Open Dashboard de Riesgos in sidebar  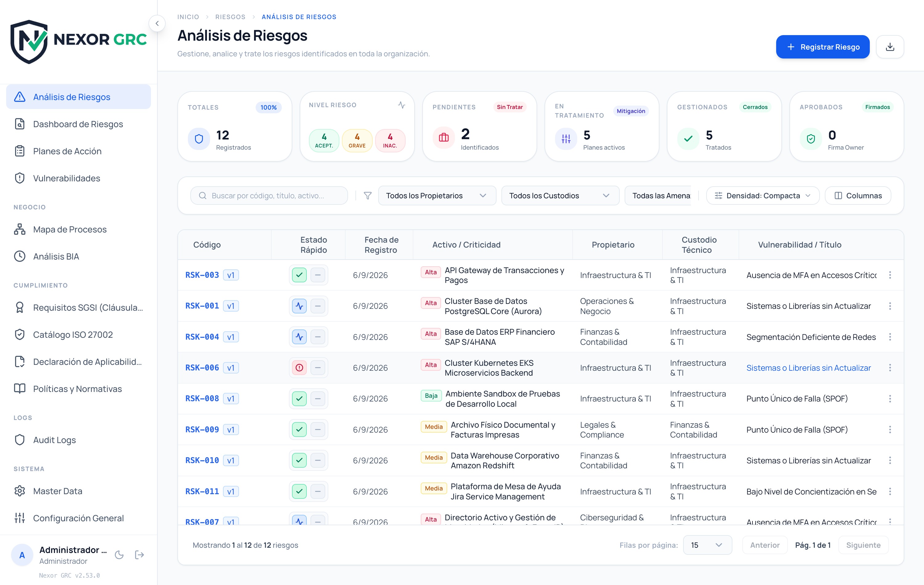click(78, 124)
